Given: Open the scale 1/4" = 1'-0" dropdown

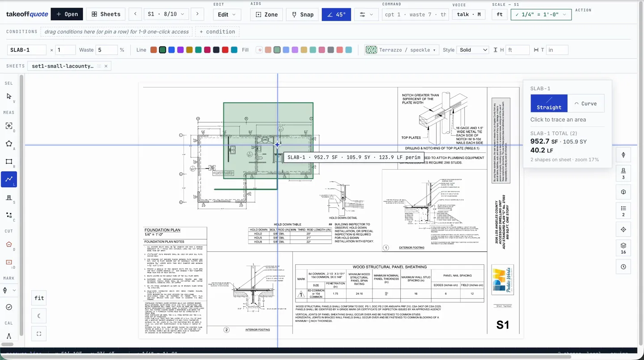Looking at the screenshot, I should click(x=541, y=14).
